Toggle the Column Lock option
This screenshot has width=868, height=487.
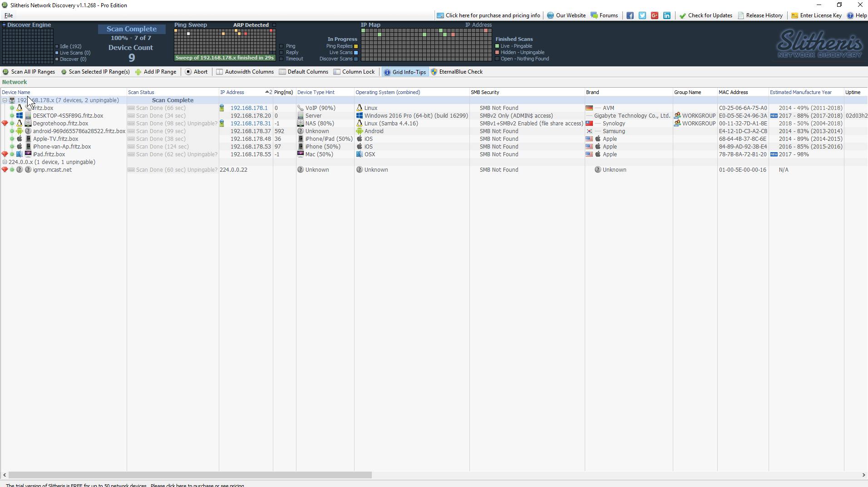point(354,72)
